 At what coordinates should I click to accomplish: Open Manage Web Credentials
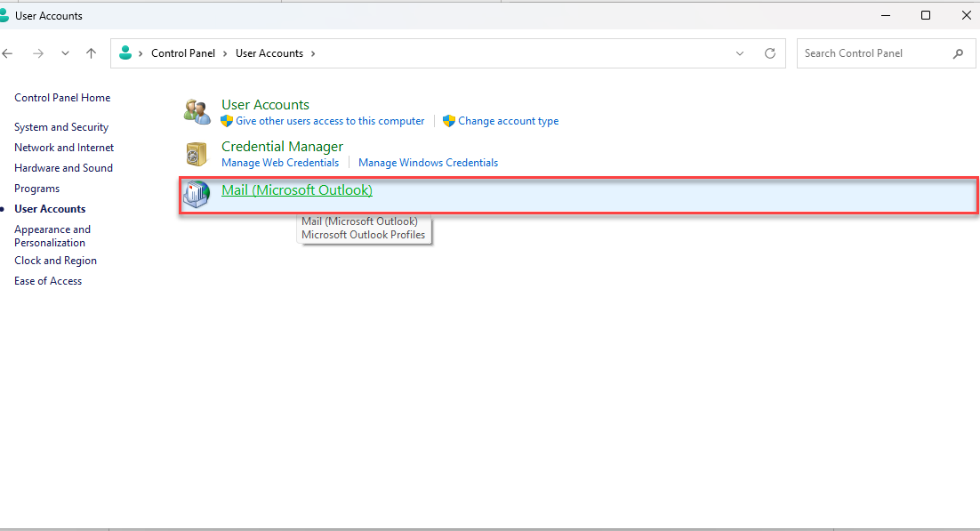tap(280, 163)
